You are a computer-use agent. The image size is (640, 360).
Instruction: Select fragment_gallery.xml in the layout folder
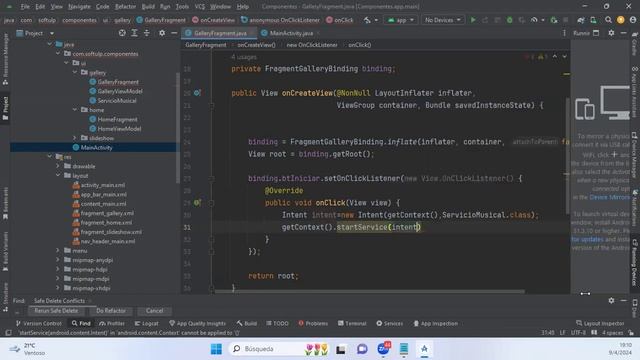pyautogui.click(x=107, y=213)
